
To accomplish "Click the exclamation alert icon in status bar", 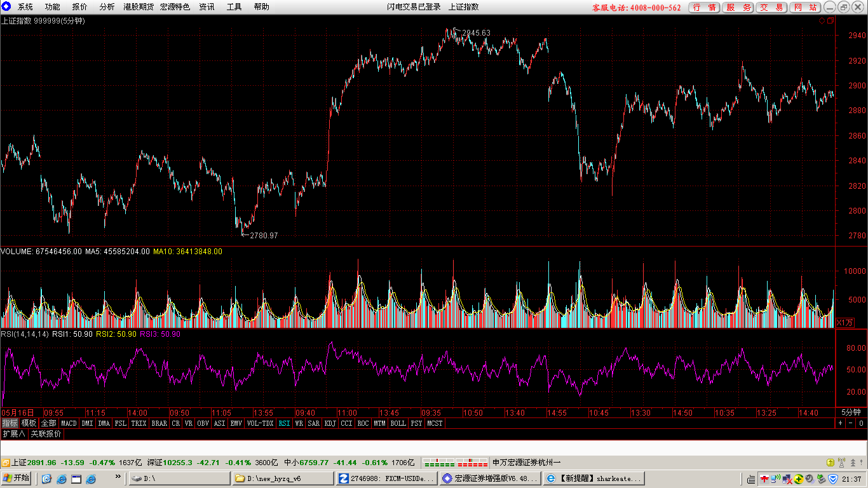I will pyautogui.click(x=861, y=463).
